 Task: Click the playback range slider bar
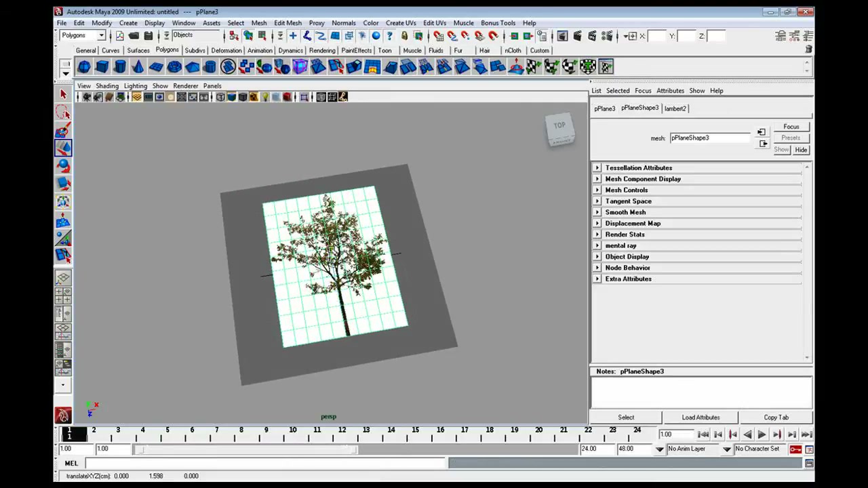[x=248, y=449]
